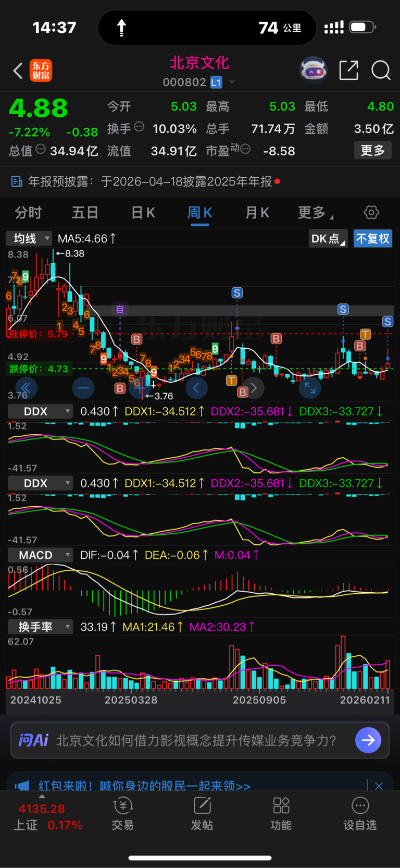
Task: Open the 年报预披露 notice link
Action: [x=150, y=181]
